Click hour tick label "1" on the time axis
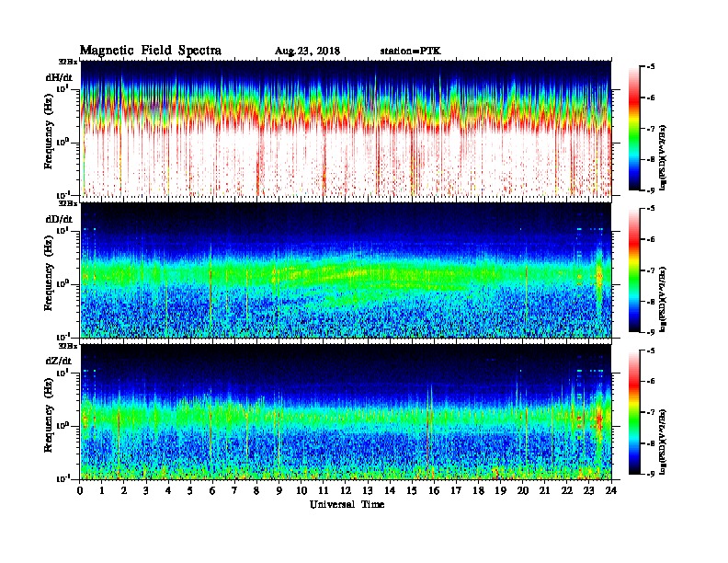This screenshot has width=728, height=563. point(102,490)
